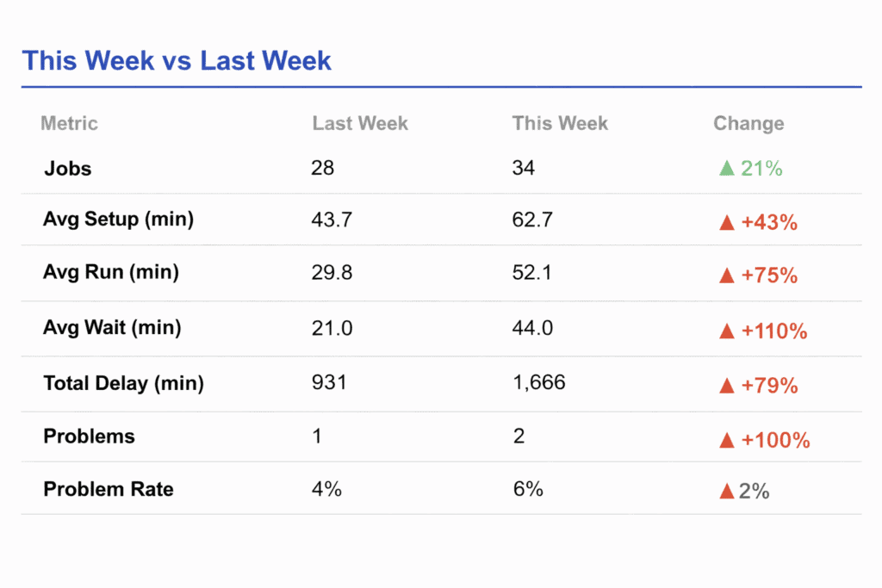Select the Last Week column header
This screenshot has width=882, height=588.
coord(360,123)
